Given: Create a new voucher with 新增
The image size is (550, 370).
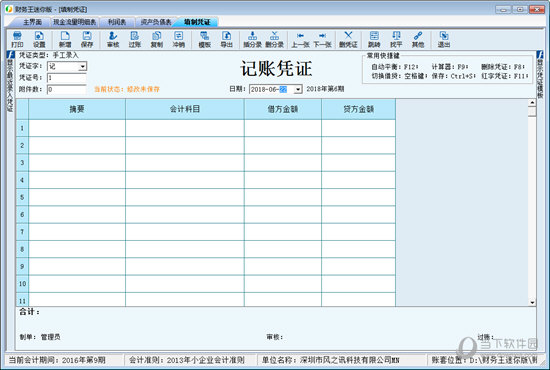Looking at the screenshot, I should coord(65,39).
